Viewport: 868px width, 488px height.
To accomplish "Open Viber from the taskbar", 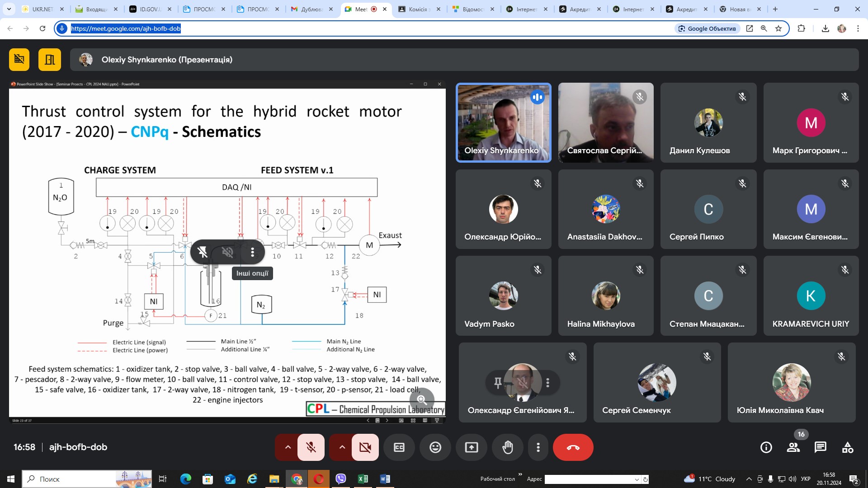I will coord(341,479).
